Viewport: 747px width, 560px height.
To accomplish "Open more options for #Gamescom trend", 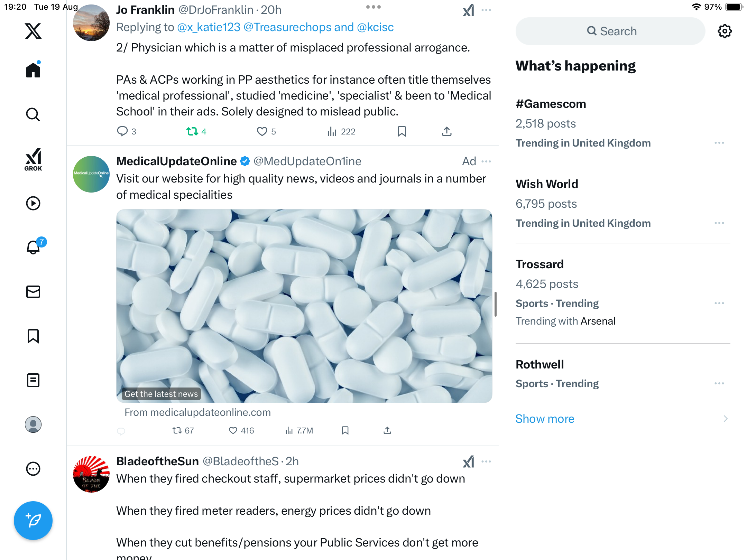I will click(719, 143).
